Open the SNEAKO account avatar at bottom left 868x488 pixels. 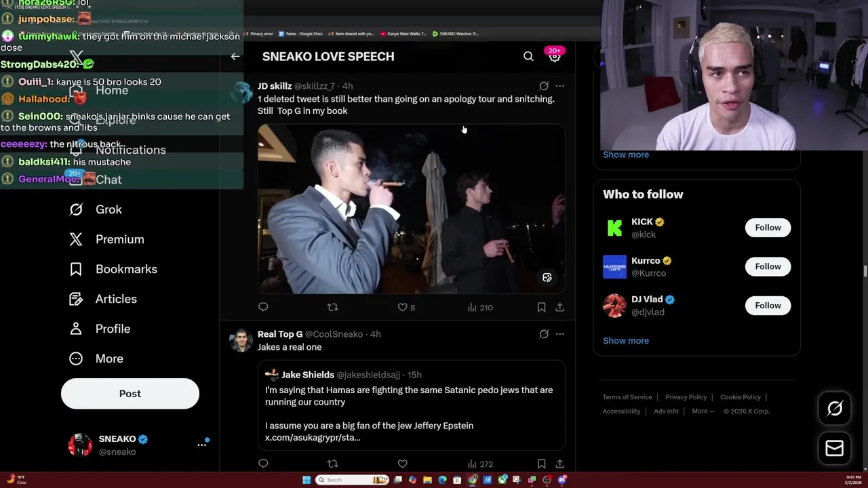[x=80, y=445]
